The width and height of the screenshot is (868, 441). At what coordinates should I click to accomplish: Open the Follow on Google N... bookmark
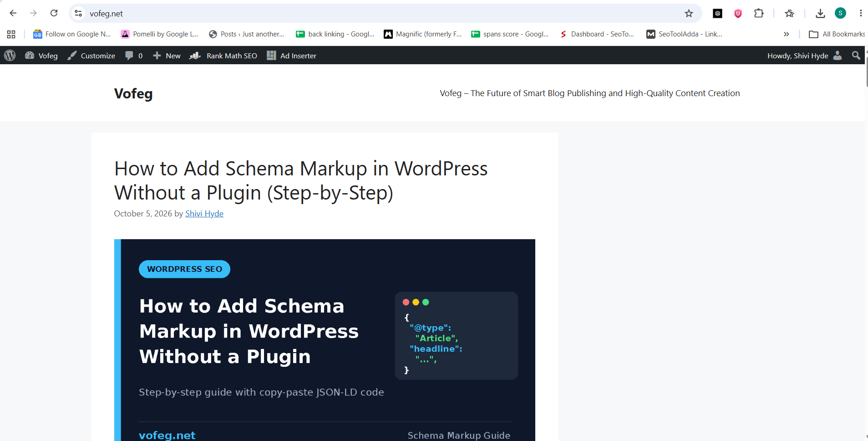click(72, 34)
